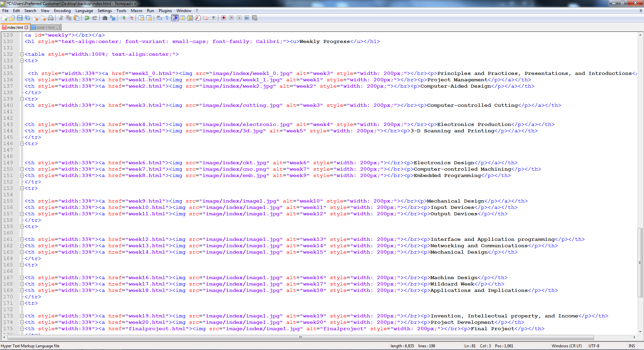This screenshot has width=644, height=350.
Task: Toggle the Folder as Workspace panel
Action: [x=206, y=18]
